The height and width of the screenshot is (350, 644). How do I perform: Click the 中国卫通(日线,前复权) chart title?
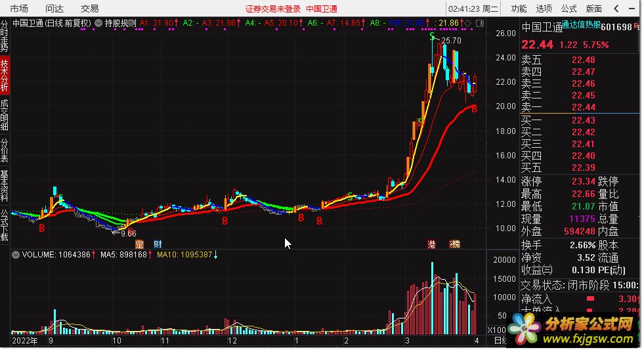click(52, 23)
